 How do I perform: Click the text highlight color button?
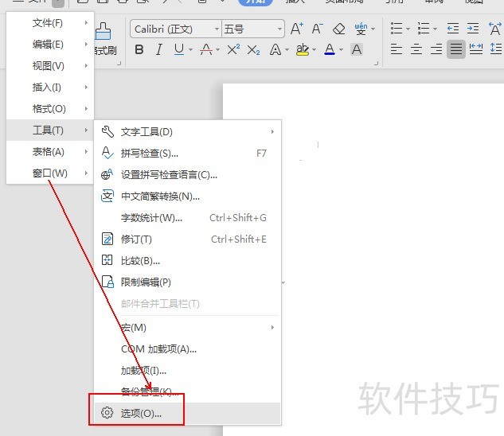(x=302, y=49)
